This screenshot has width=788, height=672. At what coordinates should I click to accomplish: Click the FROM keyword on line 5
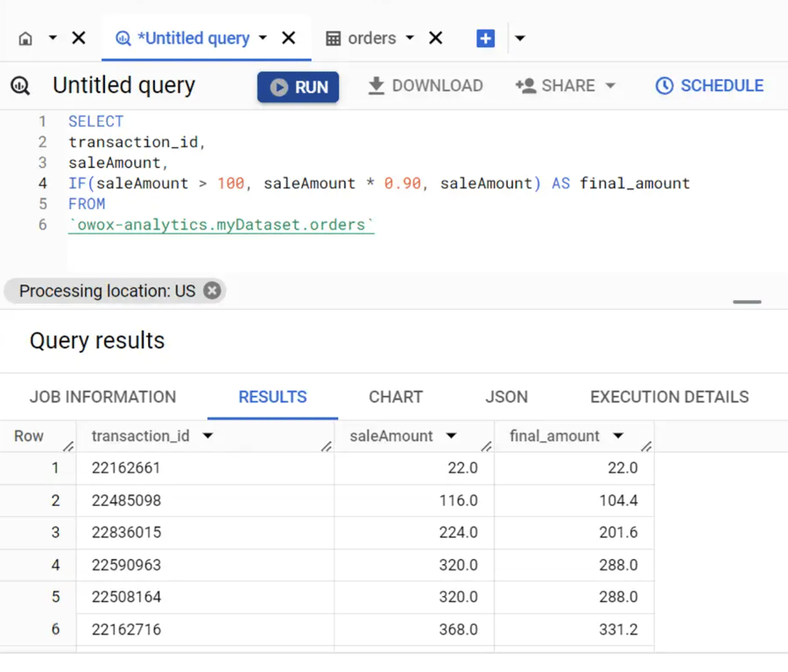pyautogui.click(x=87, y=204)
